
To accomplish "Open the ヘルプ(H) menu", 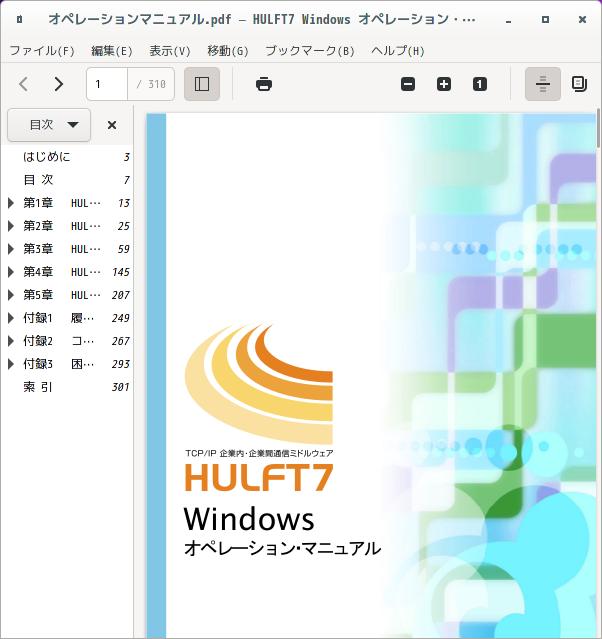I will tap(397, 51).
